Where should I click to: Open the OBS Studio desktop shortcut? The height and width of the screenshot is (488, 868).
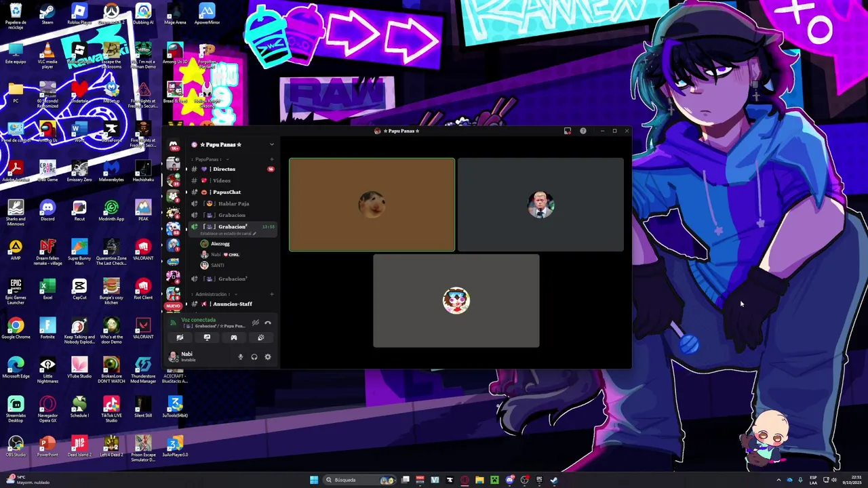click(x=16, y=446)
